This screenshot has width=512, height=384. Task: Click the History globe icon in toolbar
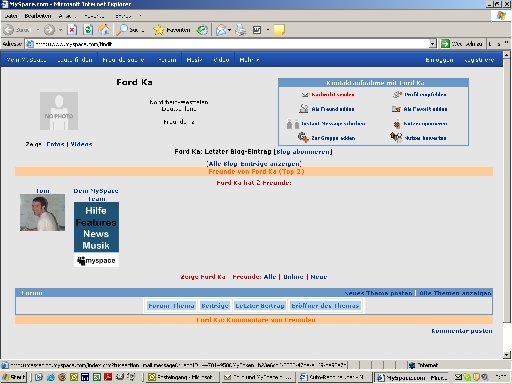[x=202, y=30]
